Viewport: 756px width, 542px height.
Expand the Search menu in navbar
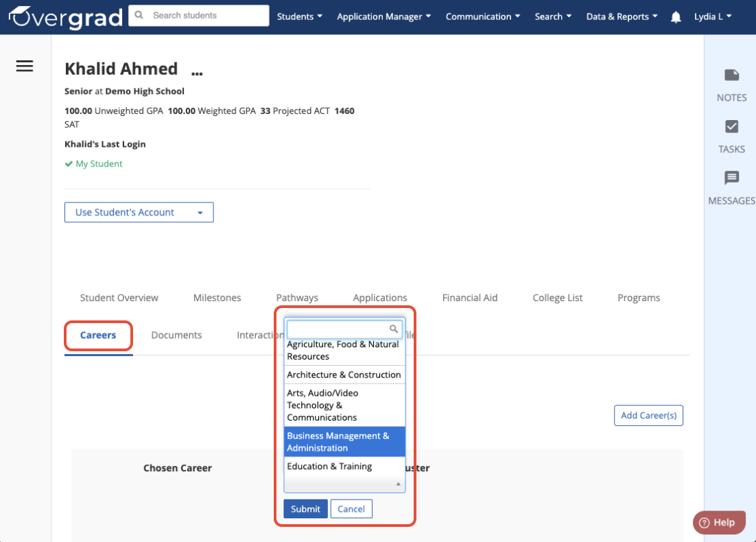point(553,16)
